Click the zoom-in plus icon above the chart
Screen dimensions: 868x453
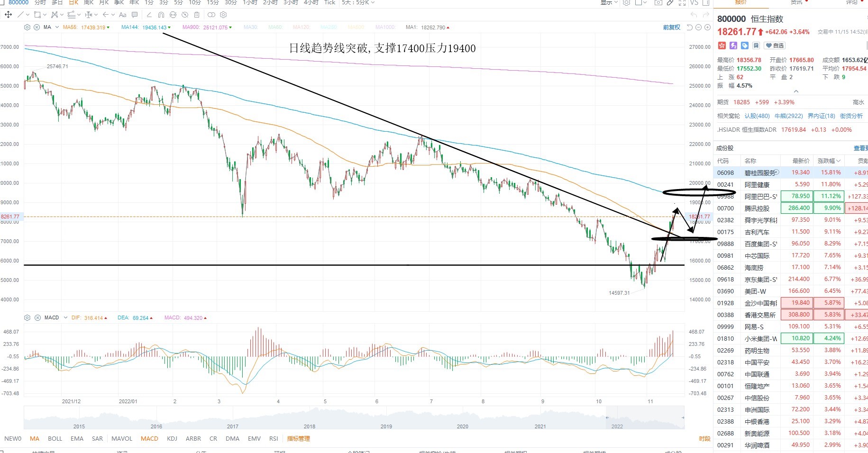pyautogui.click(x=707, y=27)
